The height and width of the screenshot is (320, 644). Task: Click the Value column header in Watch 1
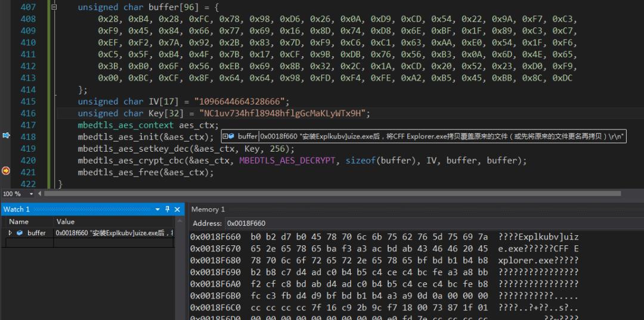click(x=66, y=221)
